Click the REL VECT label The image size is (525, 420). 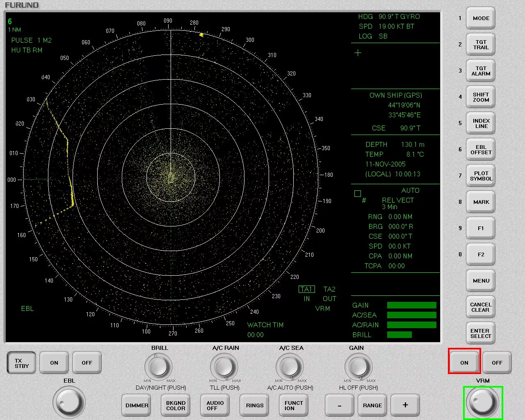(x=398, y=200)
